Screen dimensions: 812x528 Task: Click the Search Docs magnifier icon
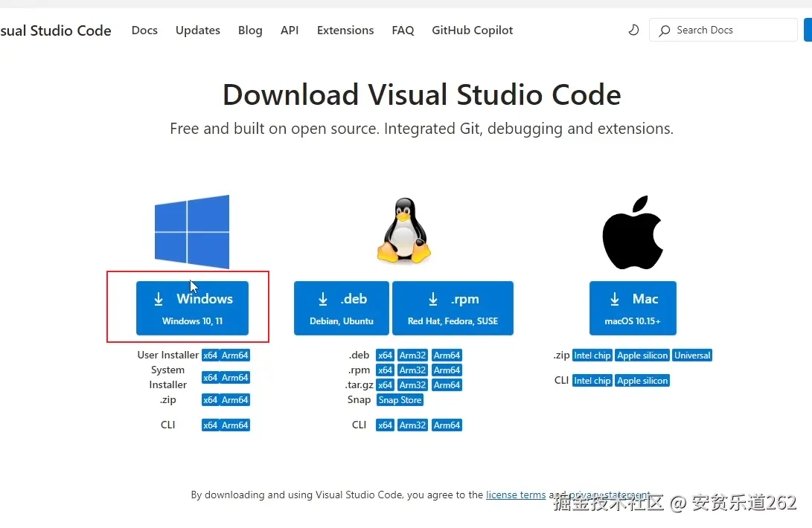pos(665,30)
